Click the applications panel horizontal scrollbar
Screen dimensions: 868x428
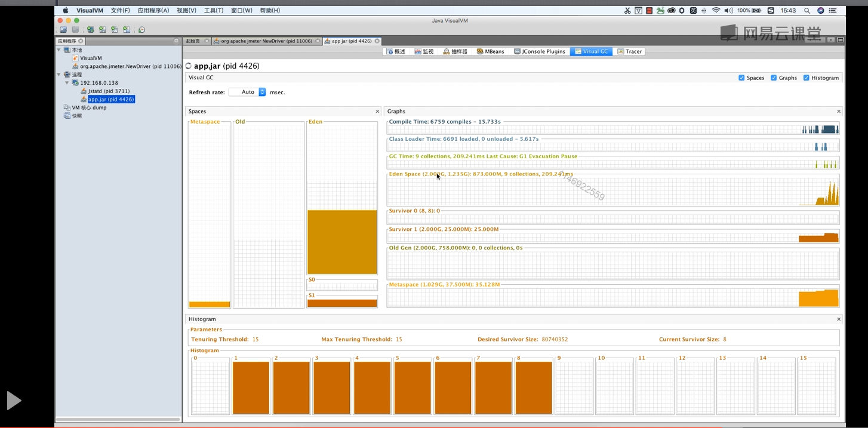[x=118, y=420]
